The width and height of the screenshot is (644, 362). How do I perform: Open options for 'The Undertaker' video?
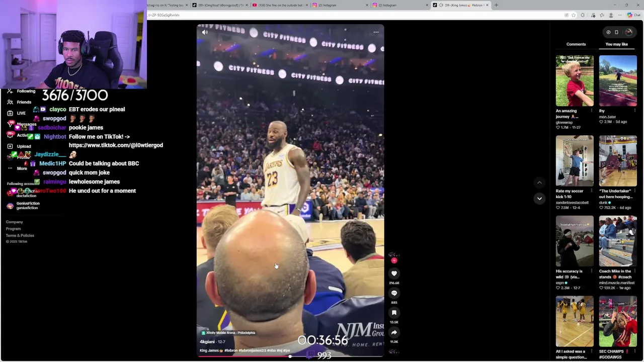pyautogui.click(x=634, y=191)
